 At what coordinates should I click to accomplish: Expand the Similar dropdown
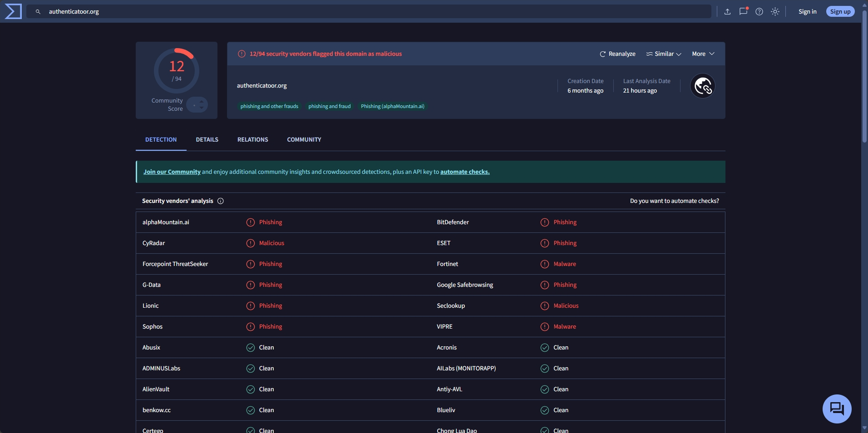coord(664,54)
